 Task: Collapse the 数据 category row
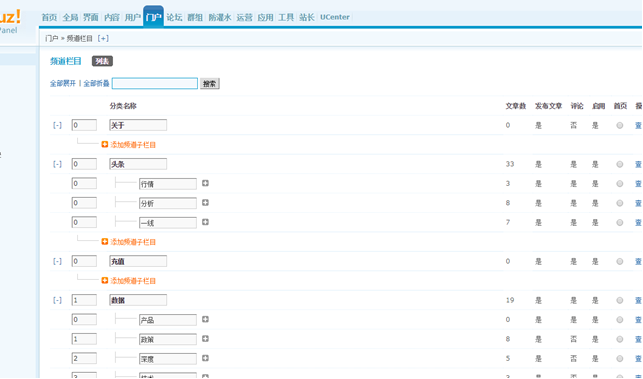pyautogui.click(x=57, y=300)
